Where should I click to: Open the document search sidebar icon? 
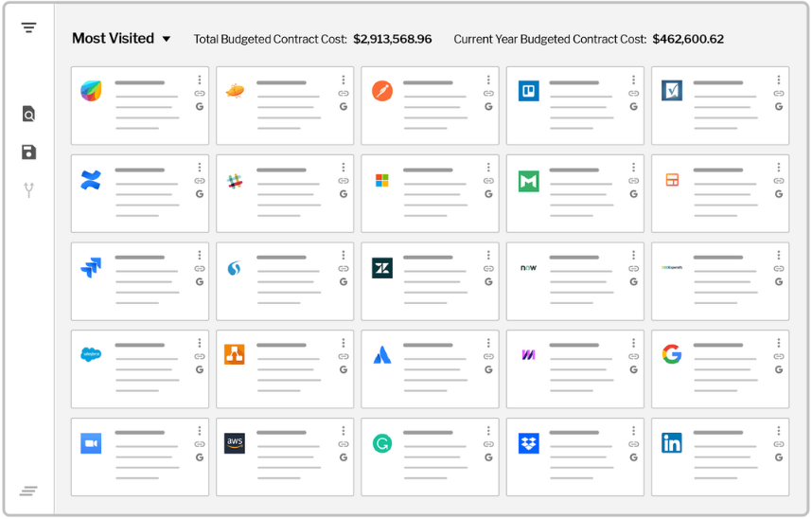29,114
